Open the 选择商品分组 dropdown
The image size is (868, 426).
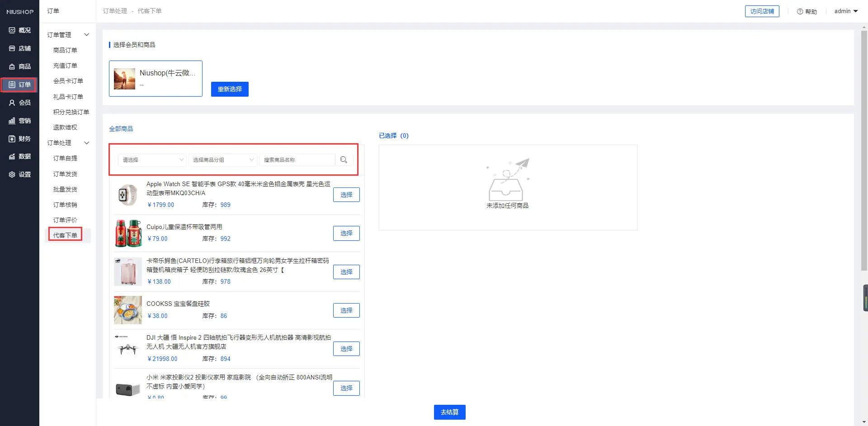point(223,160)
